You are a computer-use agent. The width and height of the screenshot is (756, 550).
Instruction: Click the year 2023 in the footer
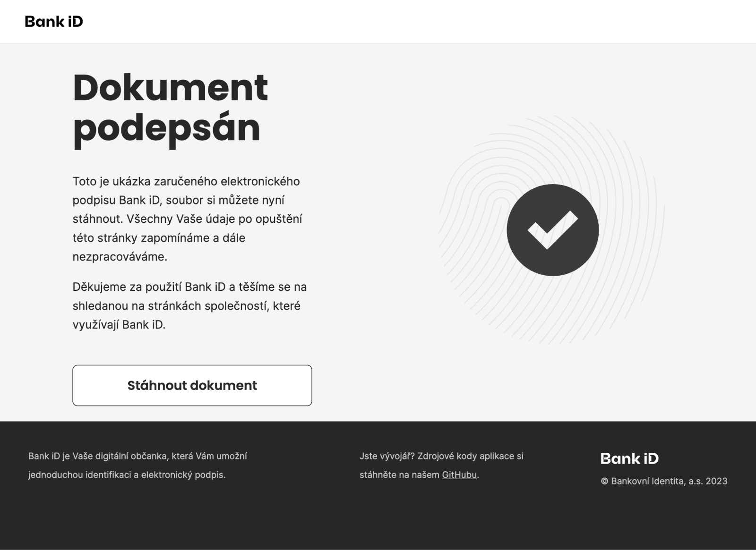(716, 482)
